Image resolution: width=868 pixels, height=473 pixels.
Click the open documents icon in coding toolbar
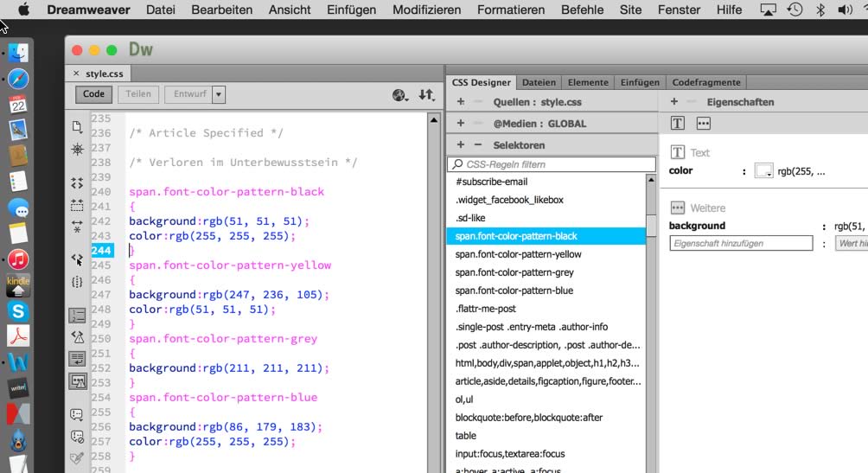pos(78,127)
